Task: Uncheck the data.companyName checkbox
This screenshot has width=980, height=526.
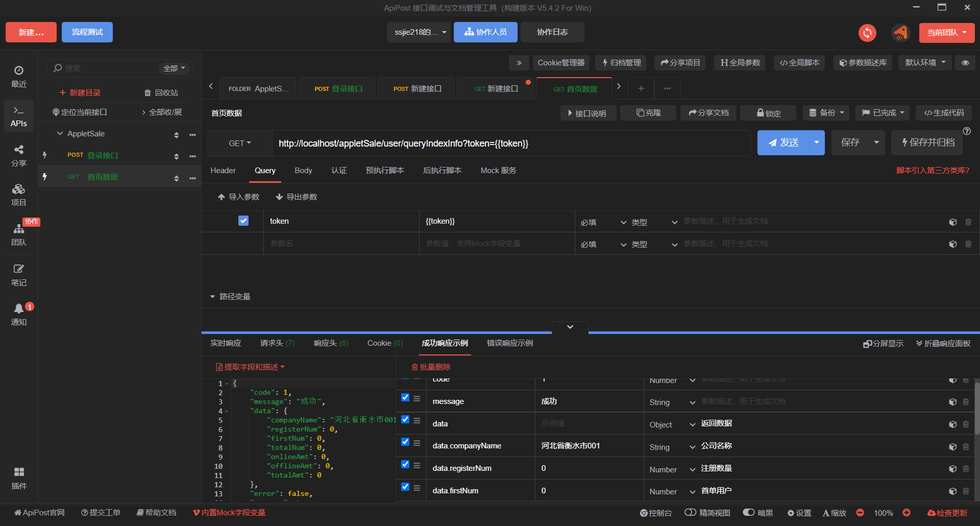Action: [x=405, y=442]
